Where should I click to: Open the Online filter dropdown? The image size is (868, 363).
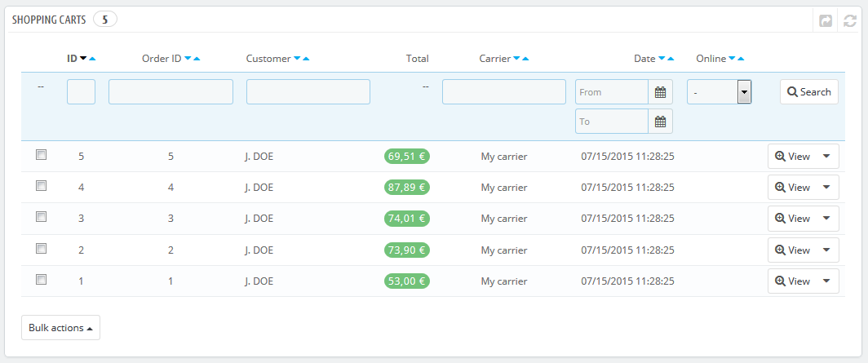[719, 92]
